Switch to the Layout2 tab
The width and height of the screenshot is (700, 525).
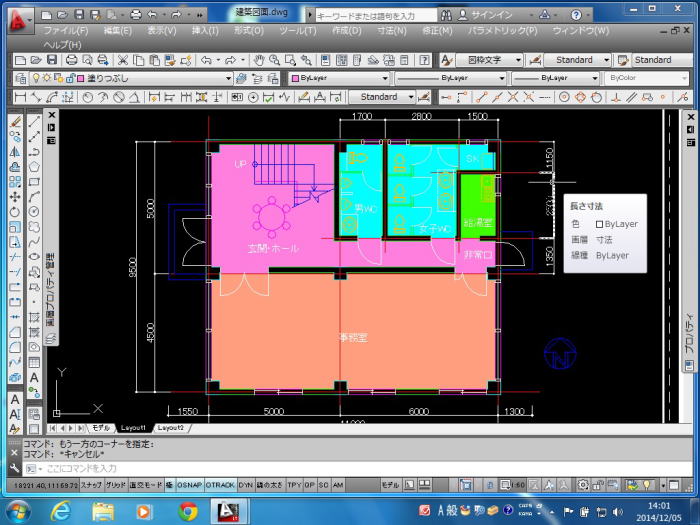[x=171, y=428]
